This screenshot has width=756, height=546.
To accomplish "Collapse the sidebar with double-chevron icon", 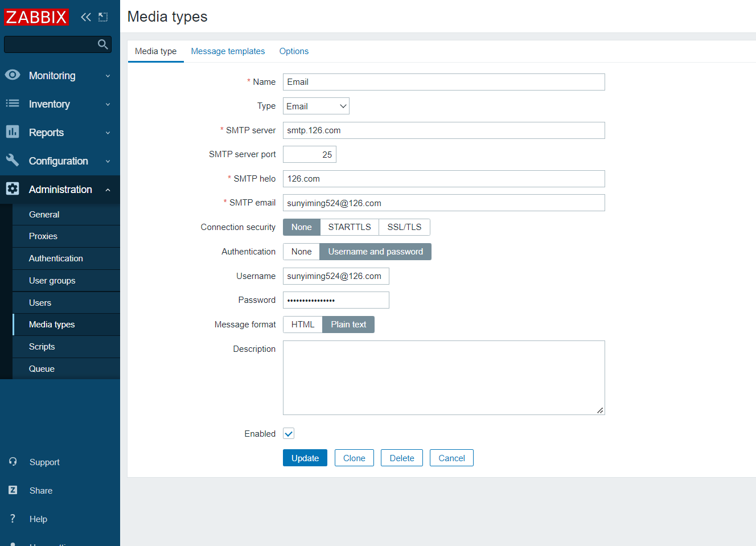I will (86, 17).
